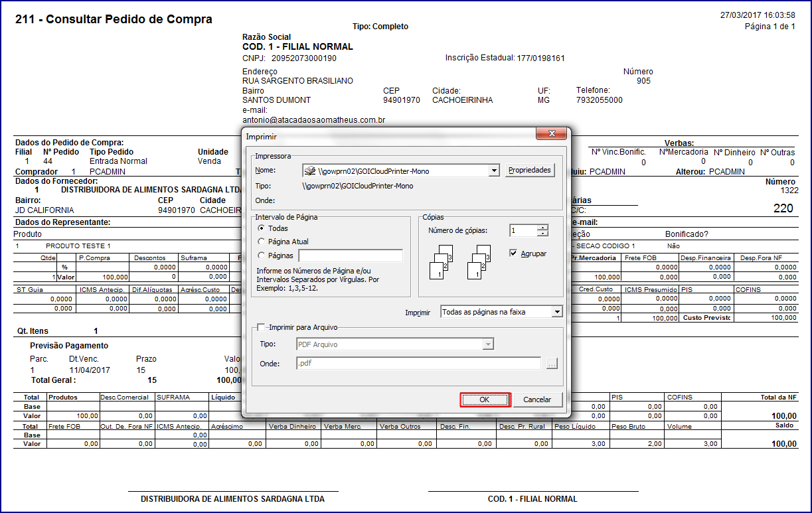Open printer Propriedades
Image resolution: width=812 pixels, height=513 pixels.
tap(529, 171)
